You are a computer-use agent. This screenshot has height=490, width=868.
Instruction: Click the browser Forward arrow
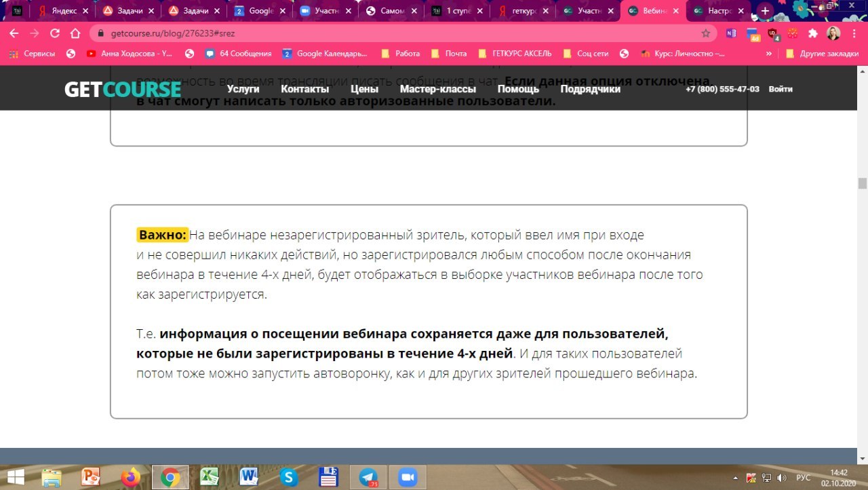pyautogui.click(x=34, y=33)
